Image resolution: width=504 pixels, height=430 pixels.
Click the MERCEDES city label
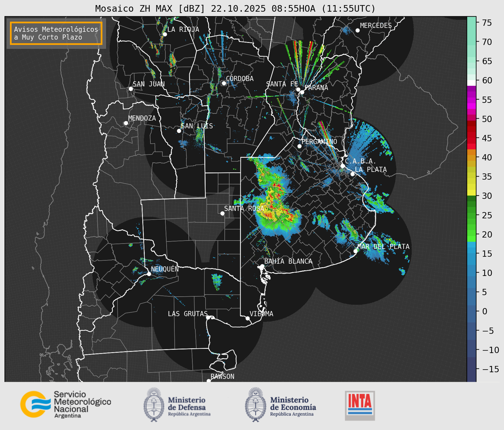(376, 26)
